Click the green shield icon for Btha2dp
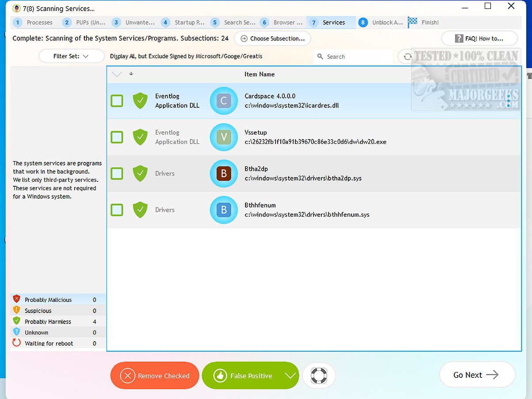The image size is (532, 399). click(x=140, y=173)
